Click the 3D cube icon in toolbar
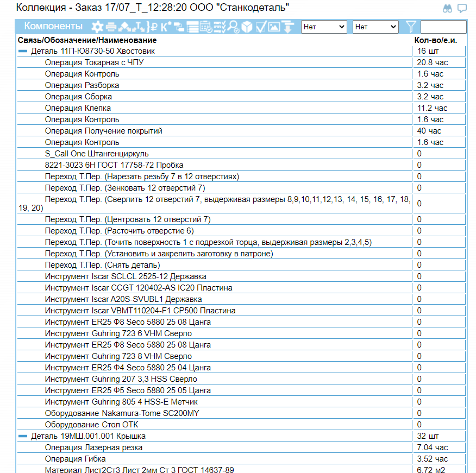Screen dimensions: 476x473 pyautogui.click(x=247, y=27)
